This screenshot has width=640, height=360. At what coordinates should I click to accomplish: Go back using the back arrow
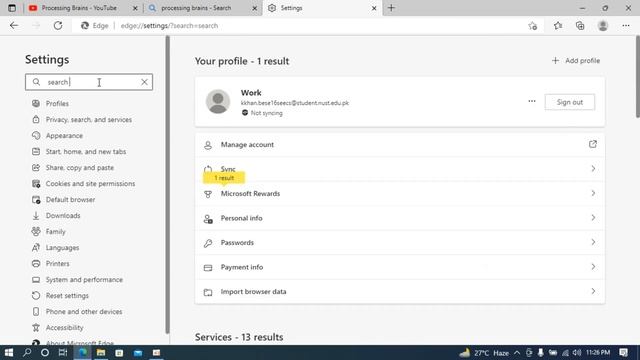(x=14, y=26)
